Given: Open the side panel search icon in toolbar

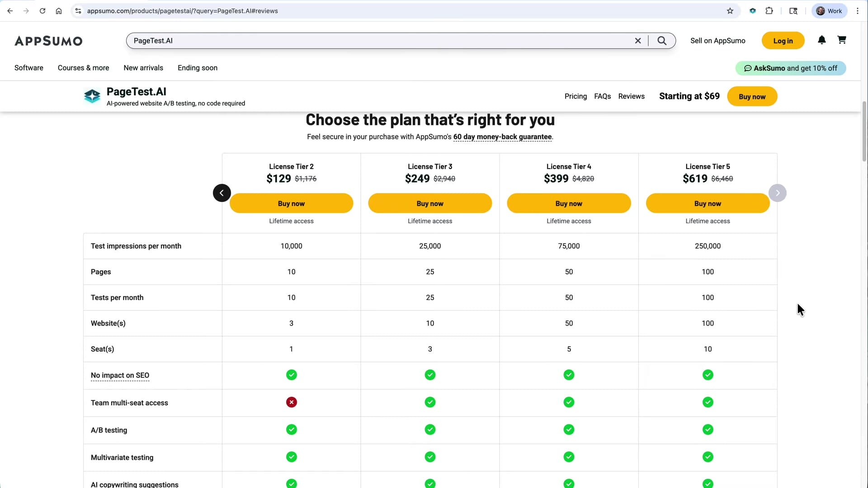Looking at the screenshot, I should point(793,11).
